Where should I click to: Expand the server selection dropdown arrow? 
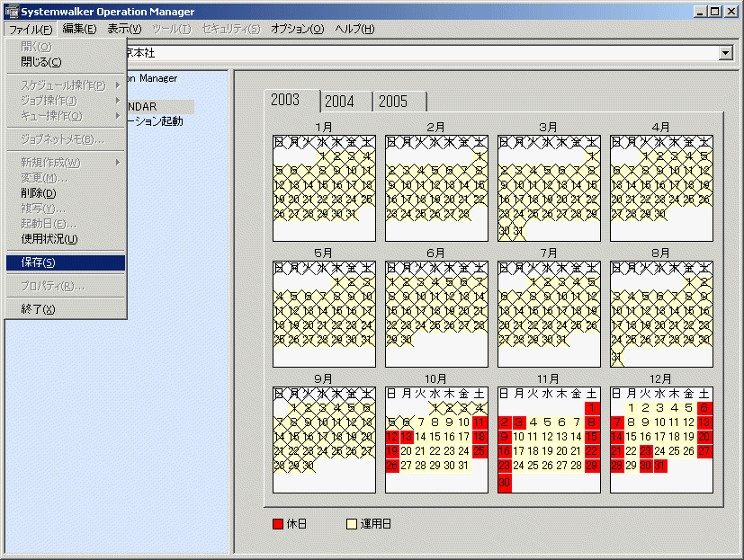coord(725,53)
